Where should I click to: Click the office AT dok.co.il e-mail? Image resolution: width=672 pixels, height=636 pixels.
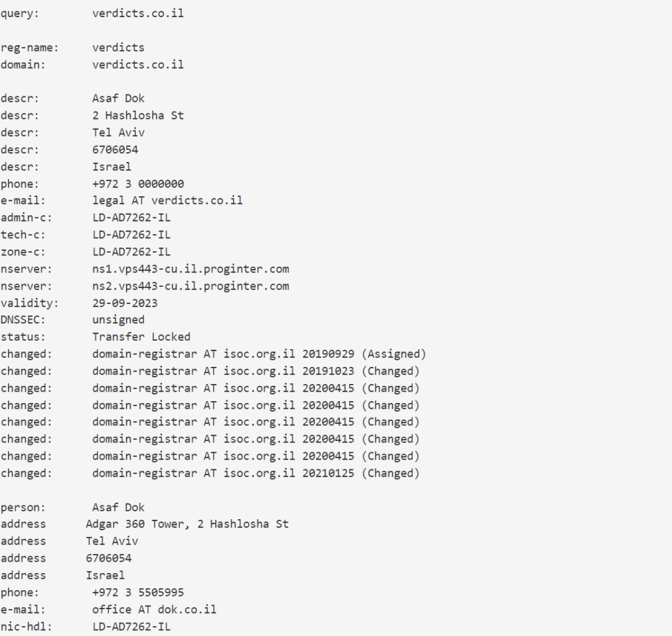[154, 610]
